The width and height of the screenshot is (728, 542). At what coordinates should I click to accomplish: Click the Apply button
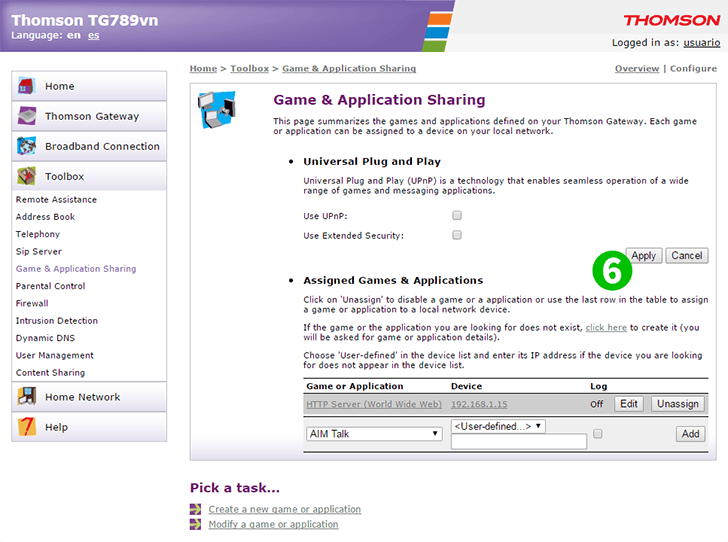pos(644,255)
